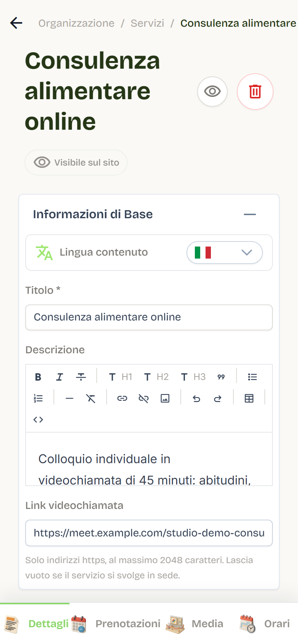
Task: Apply bold formatting
Action: [38, 377]
